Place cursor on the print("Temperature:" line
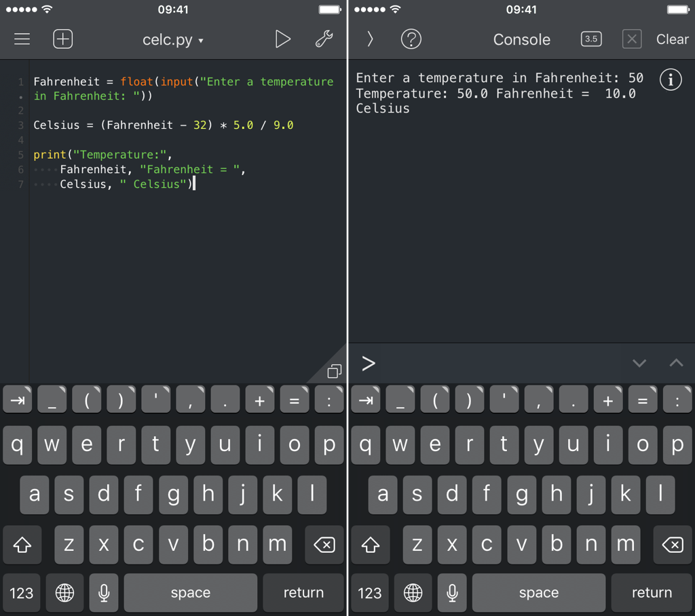Viewport: 695px width, 616px height. coord(103,155)
